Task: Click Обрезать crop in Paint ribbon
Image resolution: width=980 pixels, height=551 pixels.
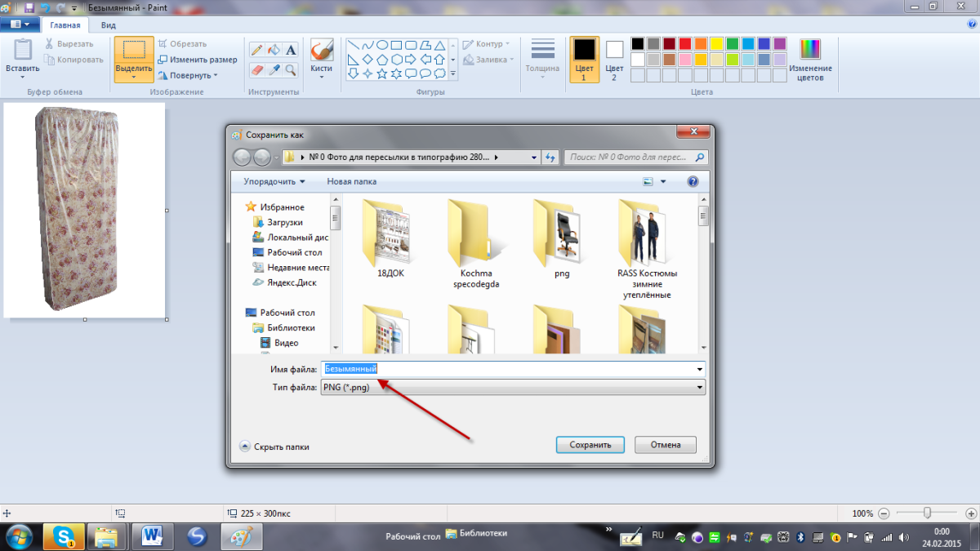Action: pyautogui.click(x=182, y=44)
